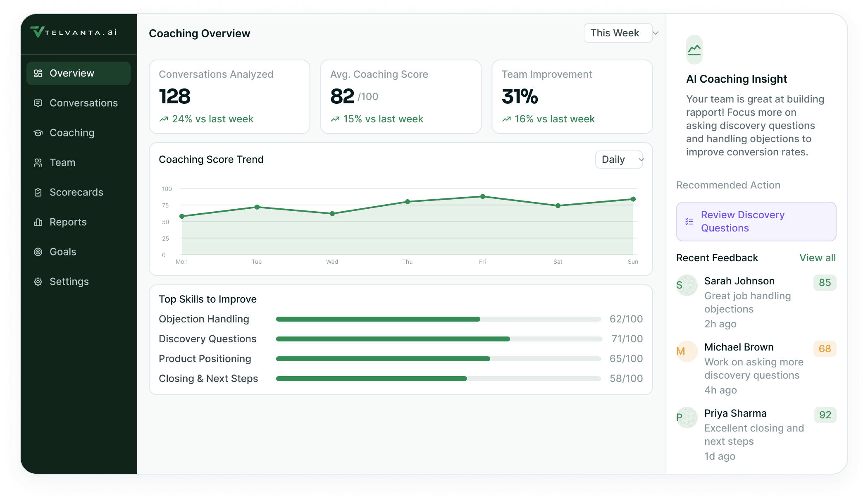Select Reports in the sidebar

79,222
